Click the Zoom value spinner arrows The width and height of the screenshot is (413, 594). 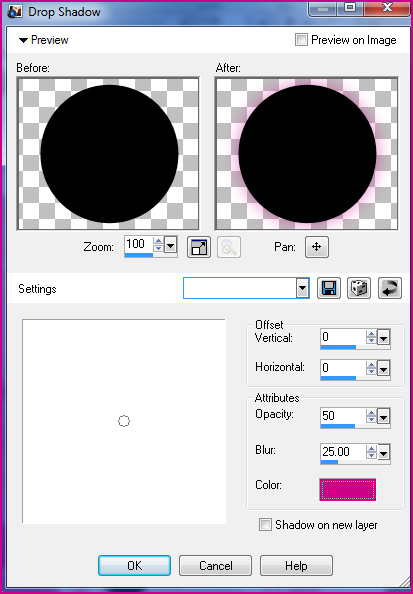158,245
